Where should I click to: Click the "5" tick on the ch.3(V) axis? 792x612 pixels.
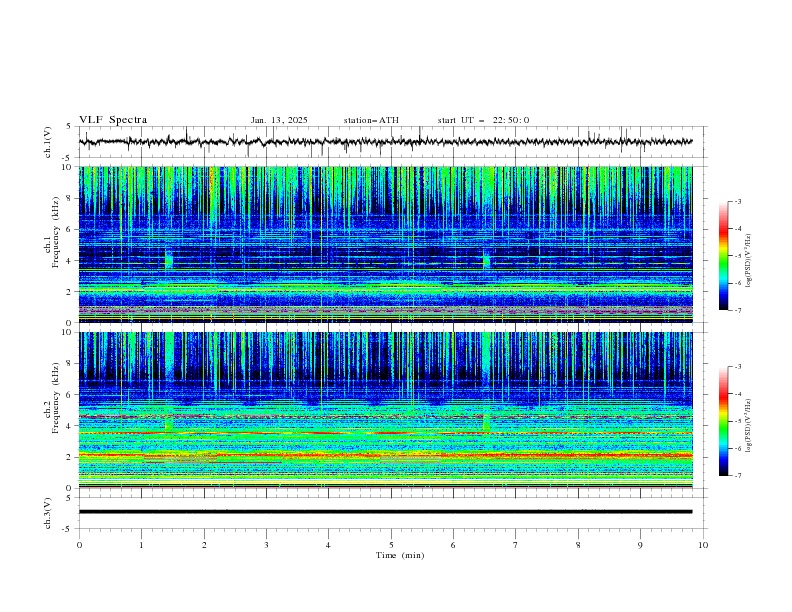(x=68, y=498)
